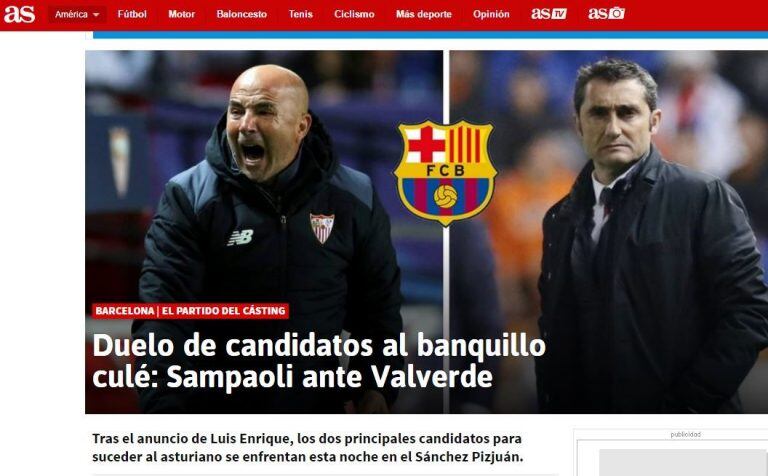768x476 pixels.
Task: Click the publicidad ad box
Action: tap(672, 454)
